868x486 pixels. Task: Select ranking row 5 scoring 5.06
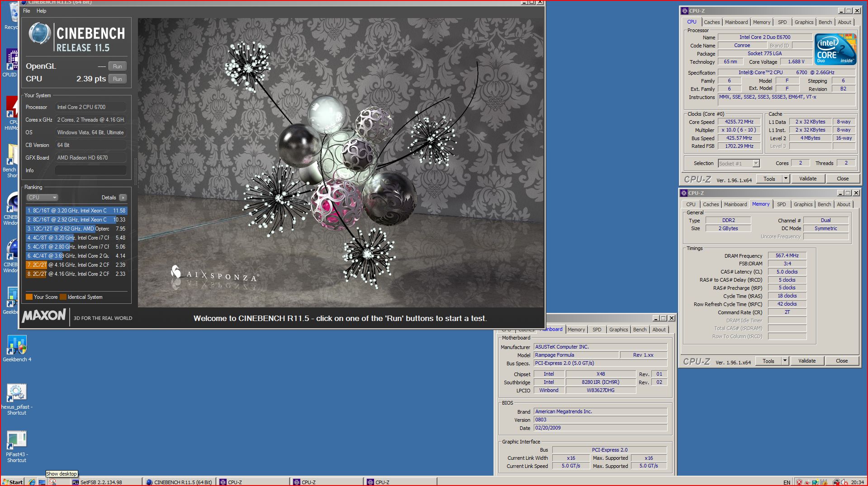tap(76, 247)
